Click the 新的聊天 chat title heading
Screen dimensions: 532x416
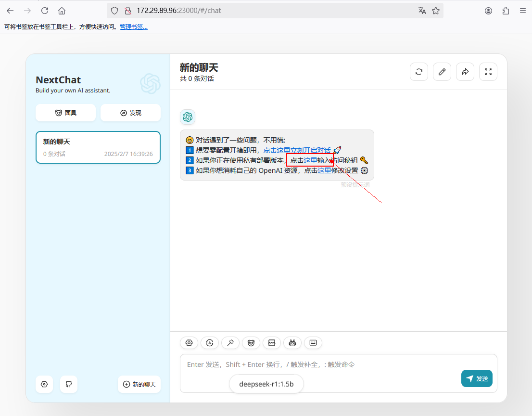pyautogui.click(x=199, y=67)
